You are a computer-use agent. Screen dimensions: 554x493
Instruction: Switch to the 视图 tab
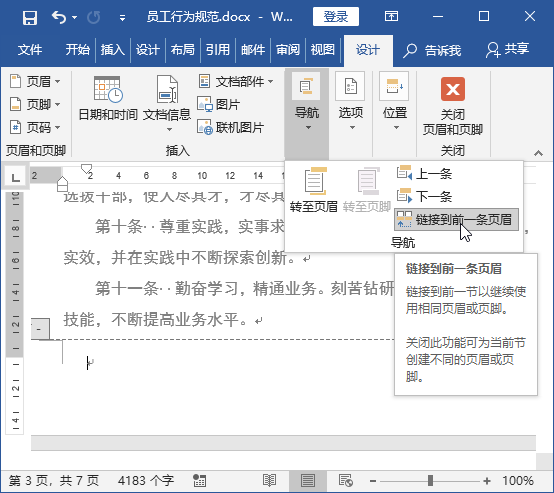(x=323, y=49)
